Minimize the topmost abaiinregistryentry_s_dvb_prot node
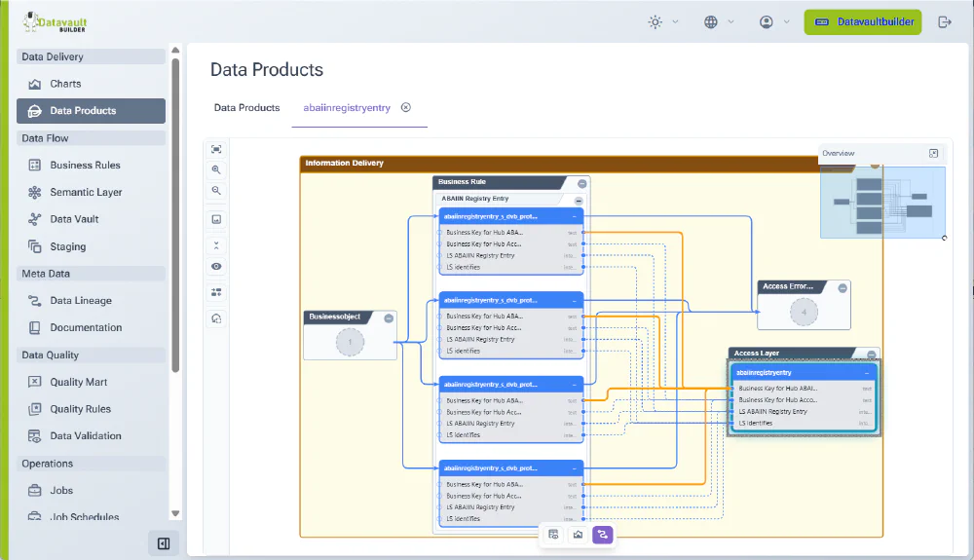Viewport: 974px width, 560px height. tap(574, 216)
